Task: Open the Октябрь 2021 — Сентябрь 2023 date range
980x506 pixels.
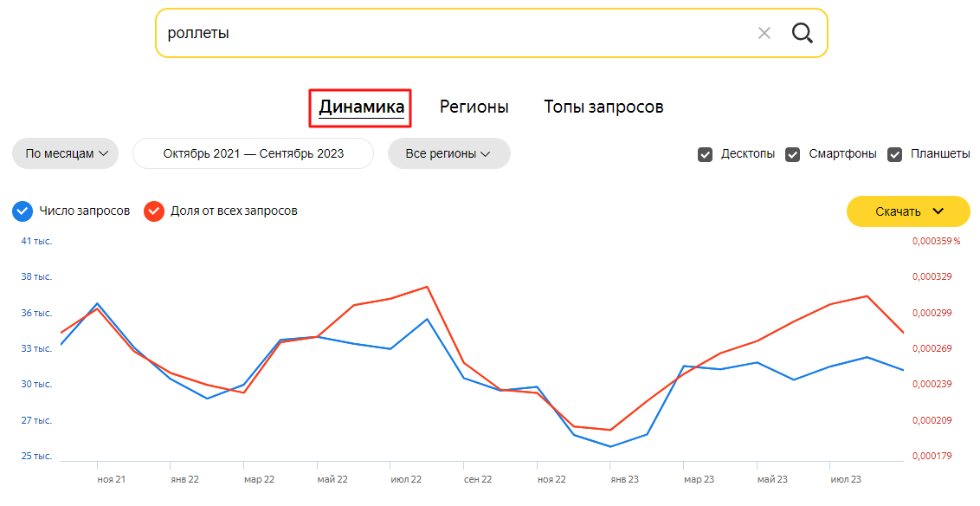Action: pos(253,154)
